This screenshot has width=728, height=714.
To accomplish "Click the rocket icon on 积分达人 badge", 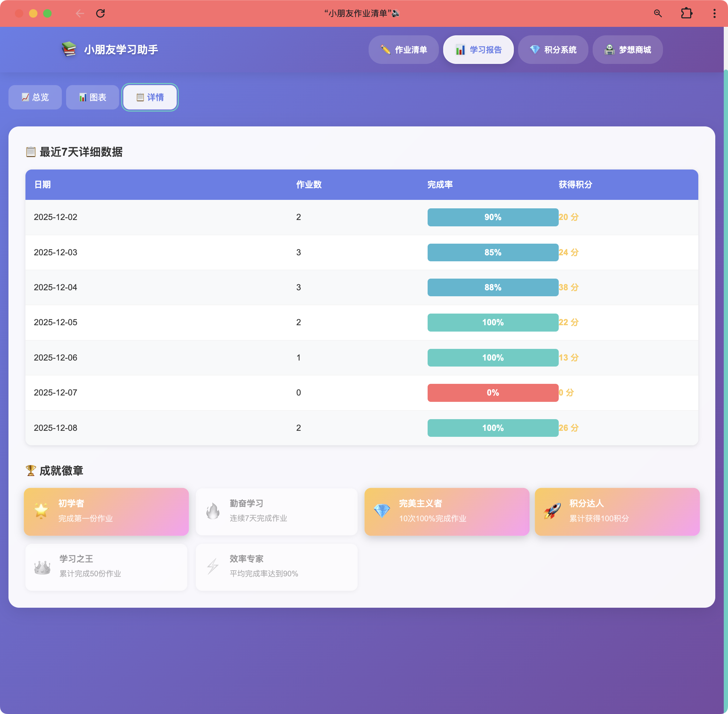I will click(552, 511).
